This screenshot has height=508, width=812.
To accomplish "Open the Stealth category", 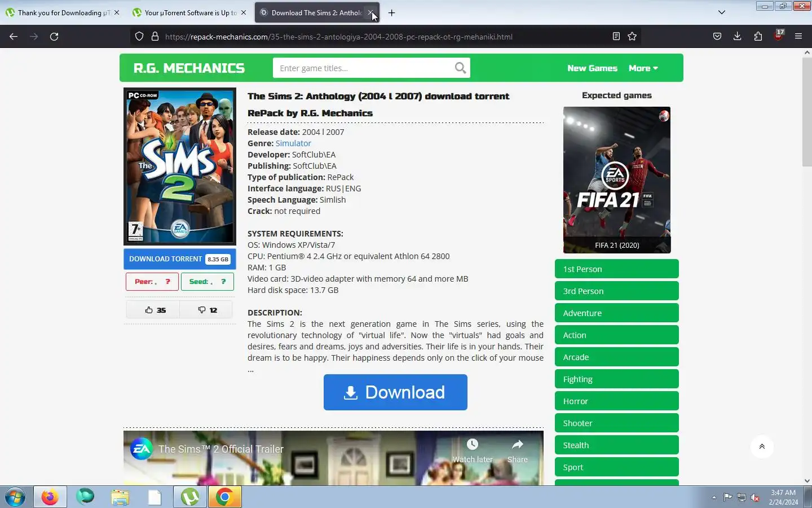I will point(616,445).
